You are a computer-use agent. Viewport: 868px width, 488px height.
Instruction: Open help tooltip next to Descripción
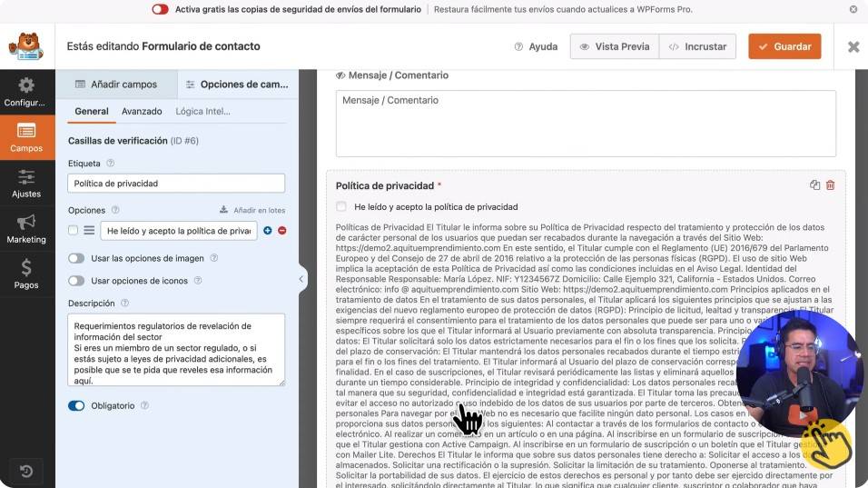pos(124,303)
